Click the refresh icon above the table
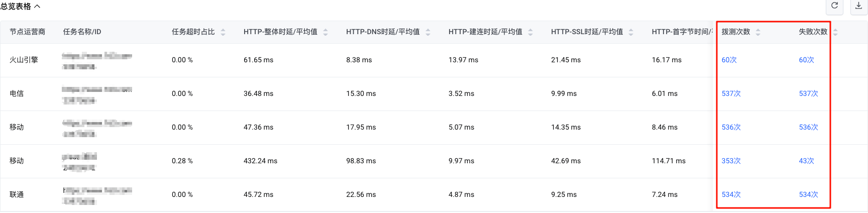 tap(834, 6)
